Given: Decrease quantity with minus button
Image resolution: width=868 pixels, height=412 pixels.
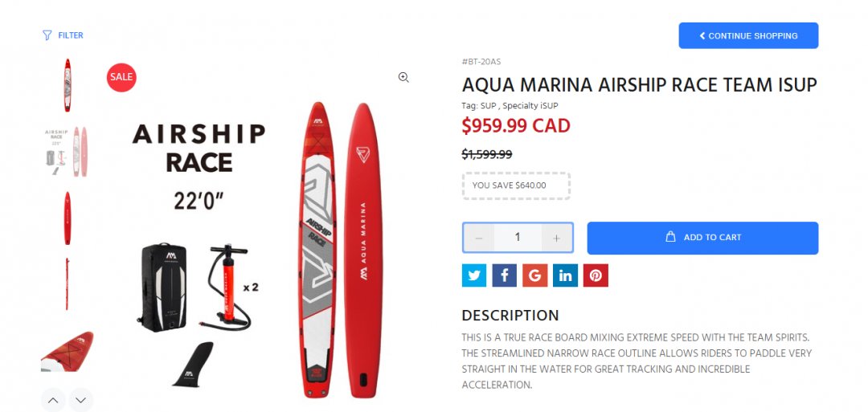Looking at the screenshot, I should coord(479,238).
